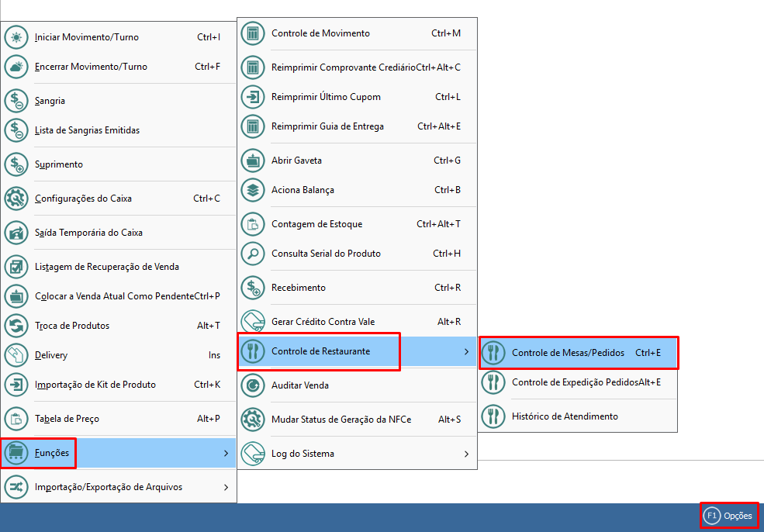Click the magnifier icon for Consulta Serial
The image size is (764, 532).
[x=253, y=254]
